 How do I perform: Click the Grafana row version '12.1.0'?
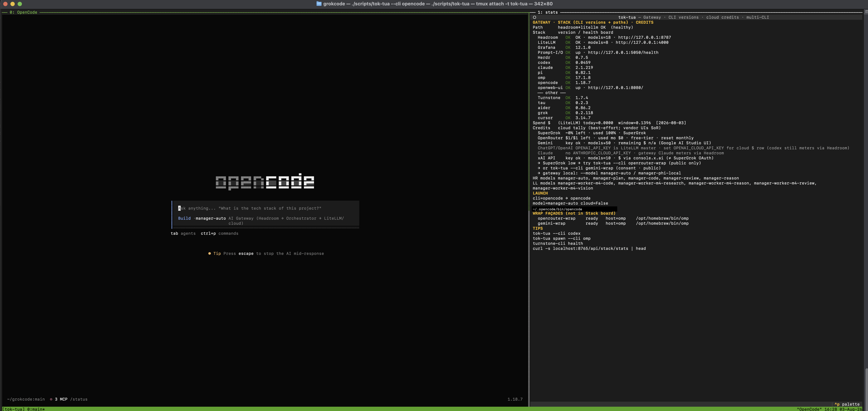[583, 47]
